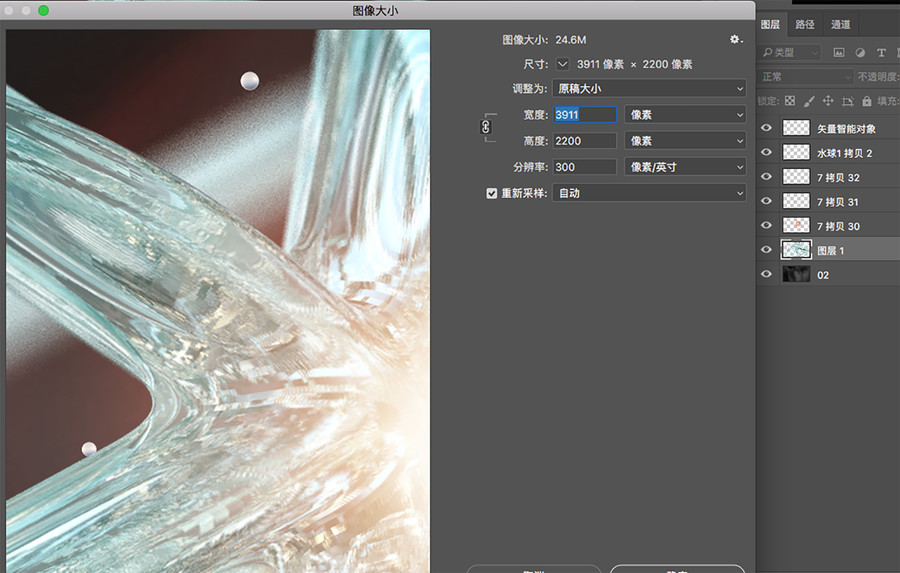Click layer name 7 拷贝 30
Viewport: 900px width, 573px height.
(x=838, y=226)
